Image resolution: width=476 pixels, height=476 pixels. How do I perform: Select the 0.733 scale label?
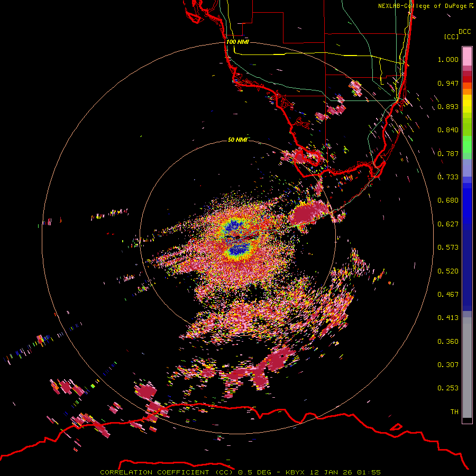point(448,177)
